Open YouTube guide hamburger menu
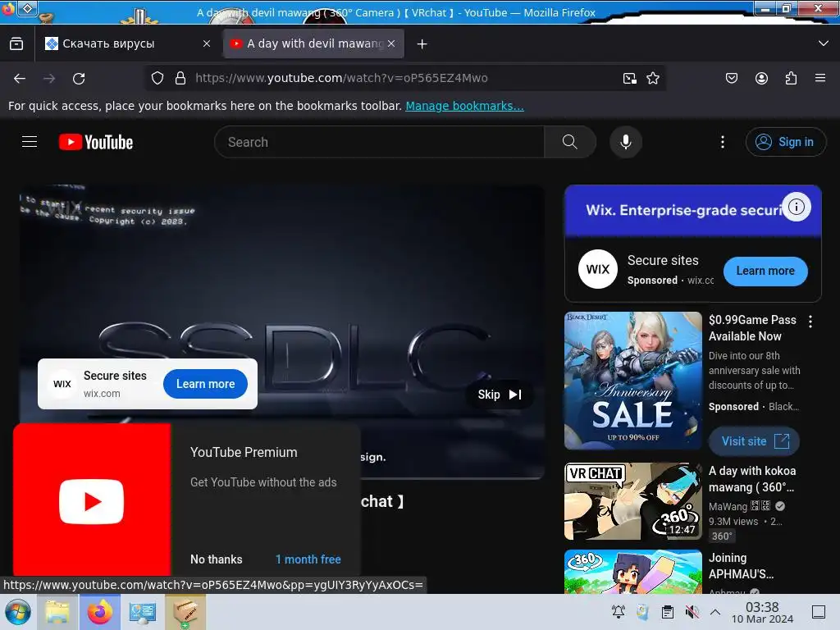Screen dimensions: 840x630 (x=30, y=142)
